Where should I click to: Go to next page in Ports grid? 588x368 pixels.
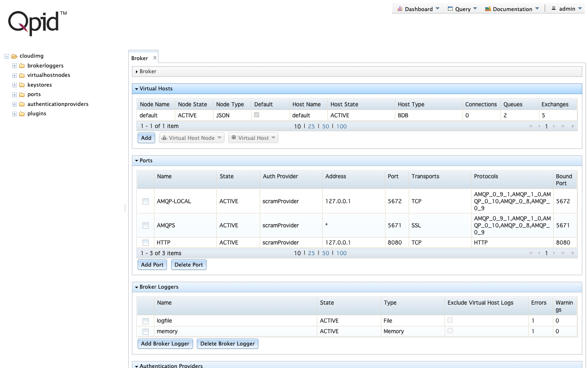pyautogui.click(x=554, y=253)
